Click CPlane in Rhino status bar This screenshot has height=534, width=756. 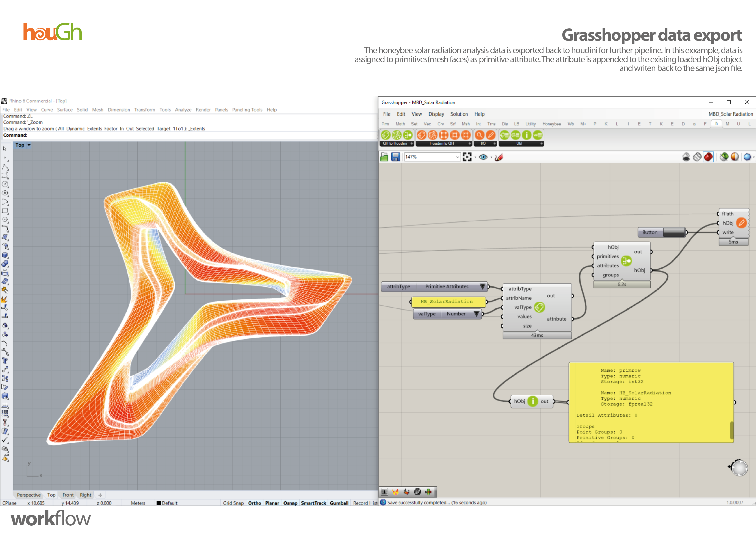tap(9, 503)
